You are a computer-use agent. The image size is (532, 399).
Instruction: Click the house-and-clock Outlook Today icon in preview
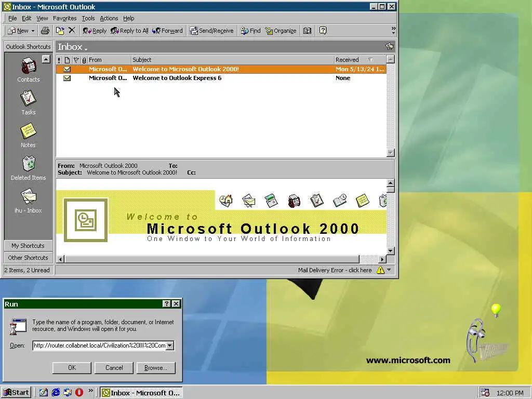[x=225, y=200]
